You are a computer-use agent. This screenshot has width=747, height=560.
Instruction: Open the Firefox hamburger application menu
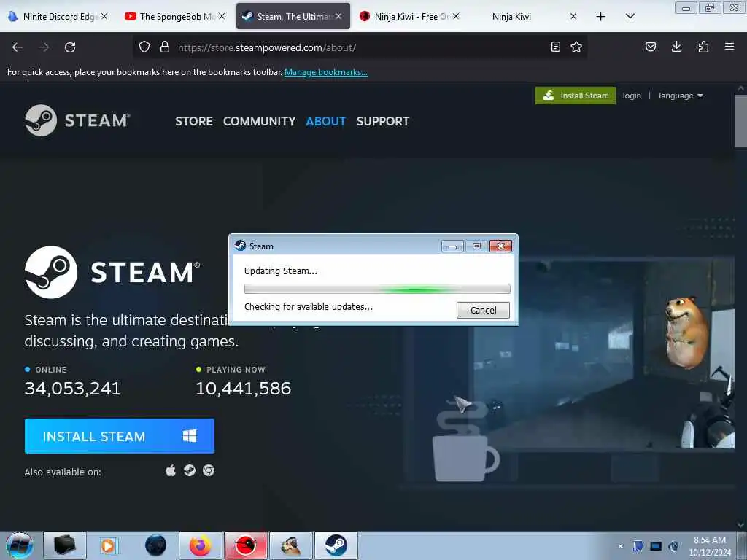[x=729, y=47]
